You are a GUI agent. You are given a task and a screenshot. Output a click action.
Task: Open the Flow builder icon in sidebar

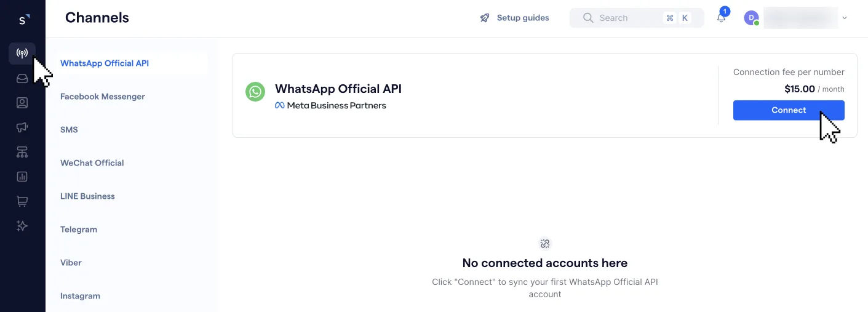click(x=22, y=152)
